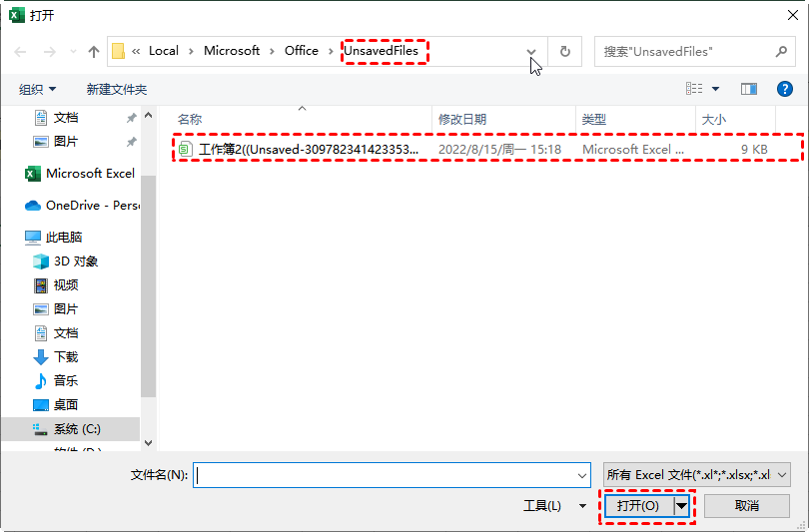Toggle the preview pane icon
Image resolution: width=809 pixels, height=532 pixels.
749,89
